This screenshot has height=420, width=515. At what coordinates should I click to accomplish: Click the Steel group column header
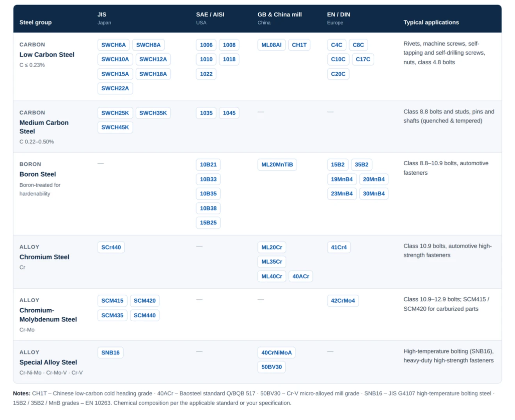tap(36, 23)
